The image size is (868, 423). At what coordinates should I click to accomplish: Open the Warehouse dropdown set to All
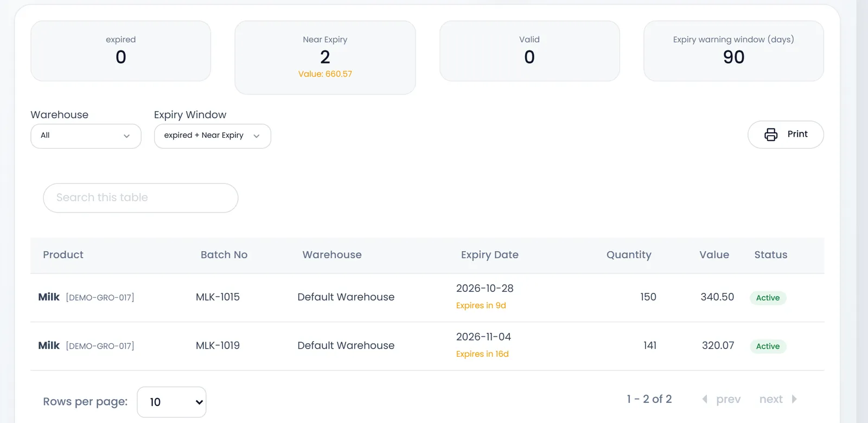(86, 136)
